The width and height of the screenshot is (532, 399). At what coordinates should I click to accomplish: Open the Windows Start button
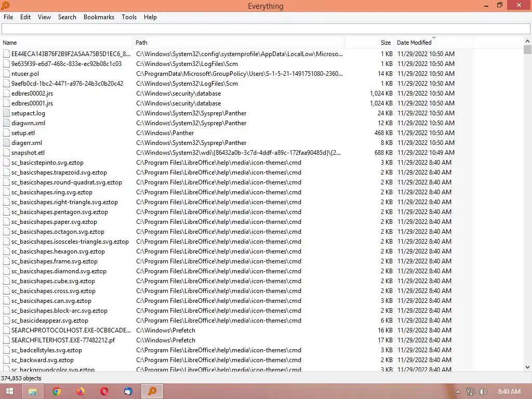click(x=9, y=391)
